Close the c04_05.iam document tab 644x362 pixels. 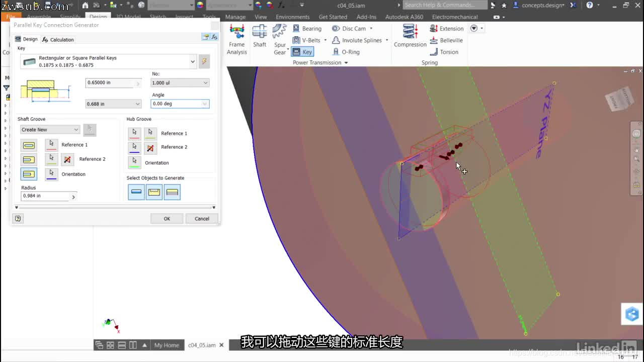click(x=221, y=345)
